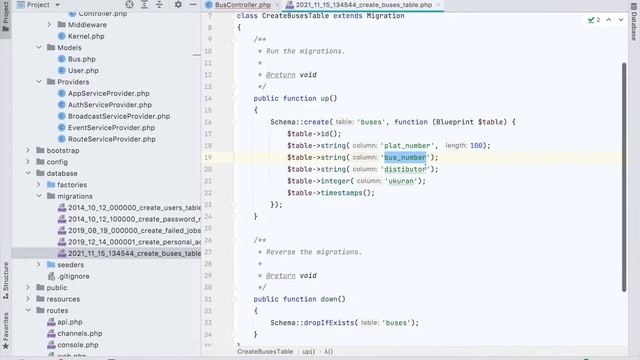Collapse the database folder
Screen dimensions: 640x360
28,173
